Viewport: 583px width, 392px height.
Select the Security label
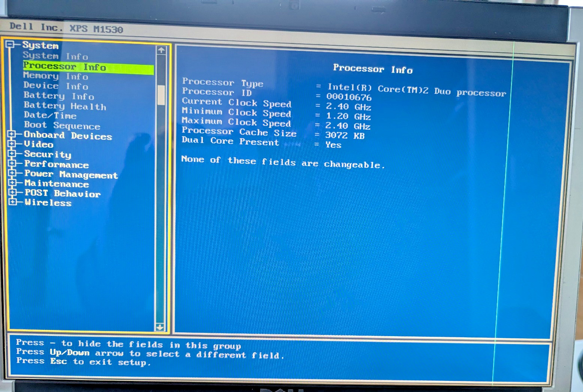point(48,154)
